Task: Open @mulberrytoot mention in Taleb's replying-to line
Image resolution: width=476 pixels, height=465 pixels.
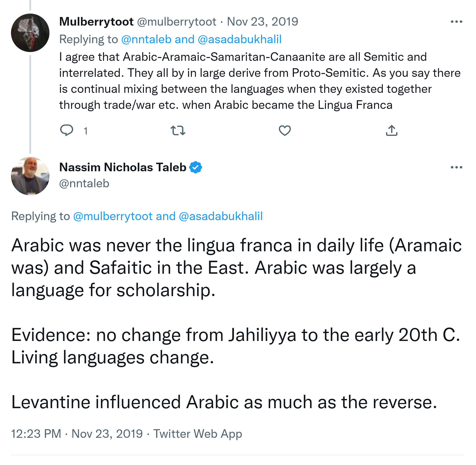Action: coord(113,216)
